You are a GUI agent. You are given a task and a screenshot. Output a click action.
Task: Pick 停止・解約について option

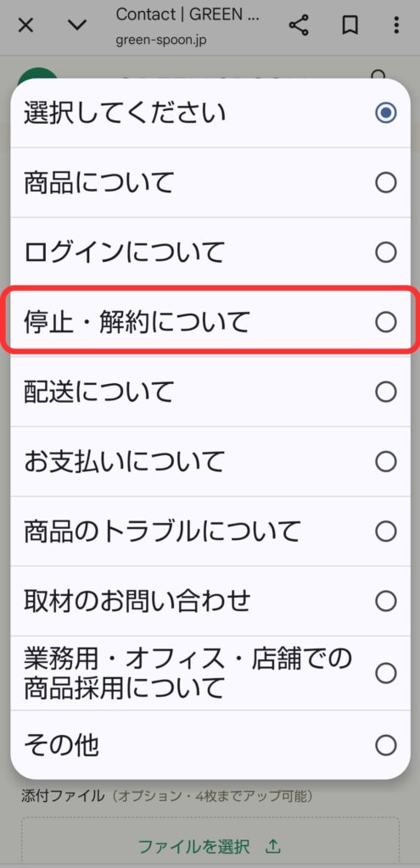click(210, 321)
